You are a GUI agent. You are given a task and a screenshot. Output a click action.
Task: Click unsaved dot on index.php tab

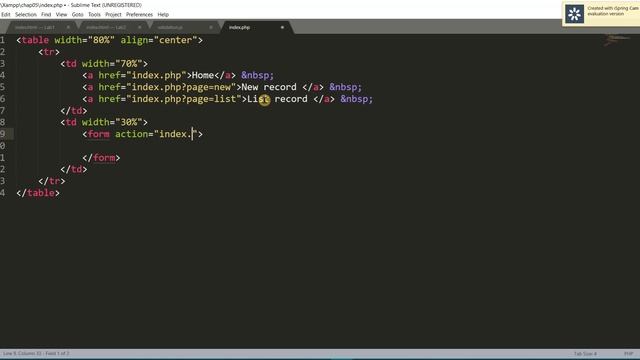coord(282,27)
